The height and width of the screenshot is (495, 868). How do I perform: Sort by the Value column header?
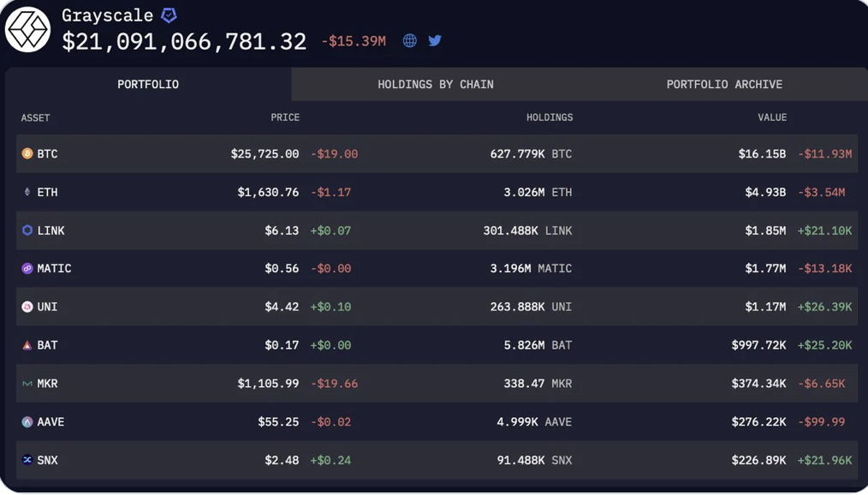pos(772,117)
